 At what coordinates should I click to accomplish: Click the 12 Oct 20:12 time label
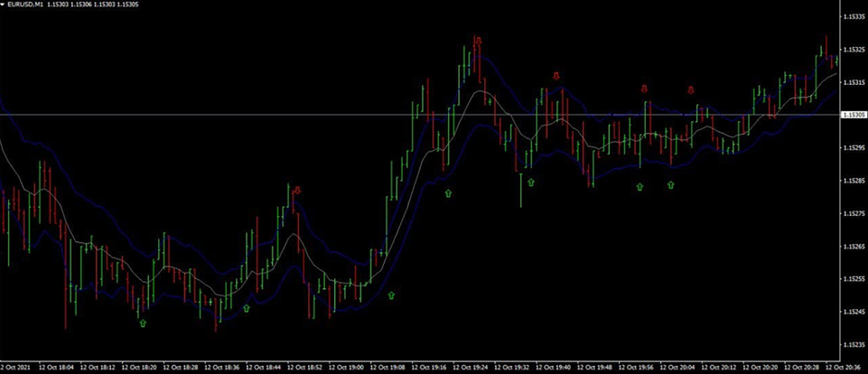click(x=719, y=367)
